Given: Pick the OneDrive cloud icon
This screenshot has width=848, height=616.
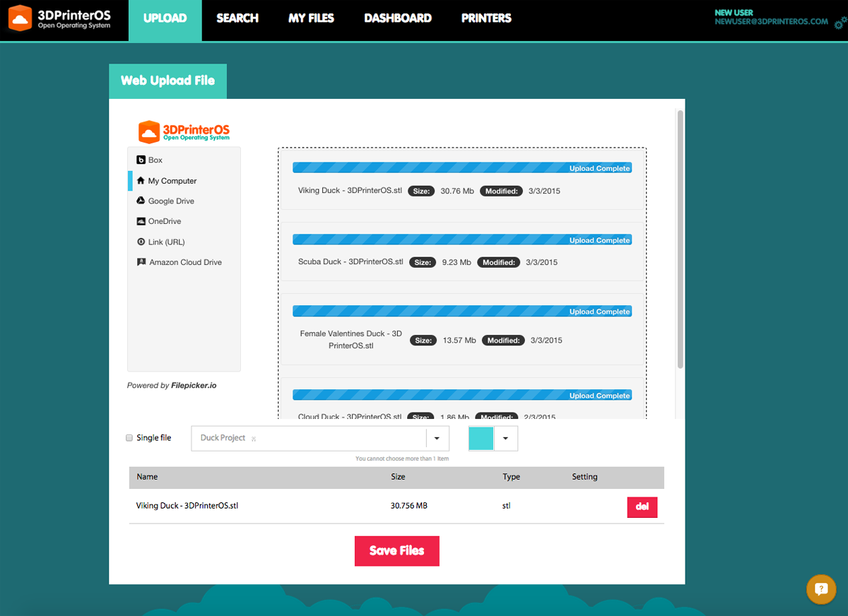Looking at the screenshot, I should pyautogui.click(x=141, y=221).
